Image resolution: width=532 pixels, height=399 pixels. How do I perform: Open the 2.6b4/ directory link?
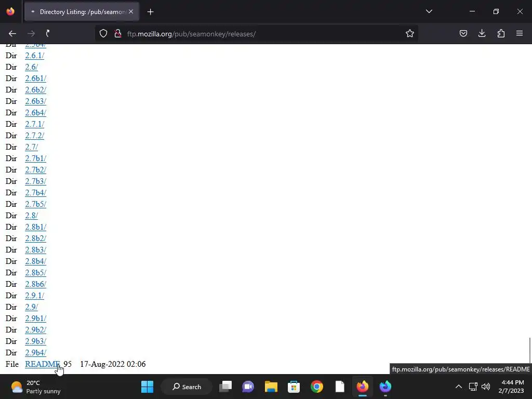pos(36,113)
